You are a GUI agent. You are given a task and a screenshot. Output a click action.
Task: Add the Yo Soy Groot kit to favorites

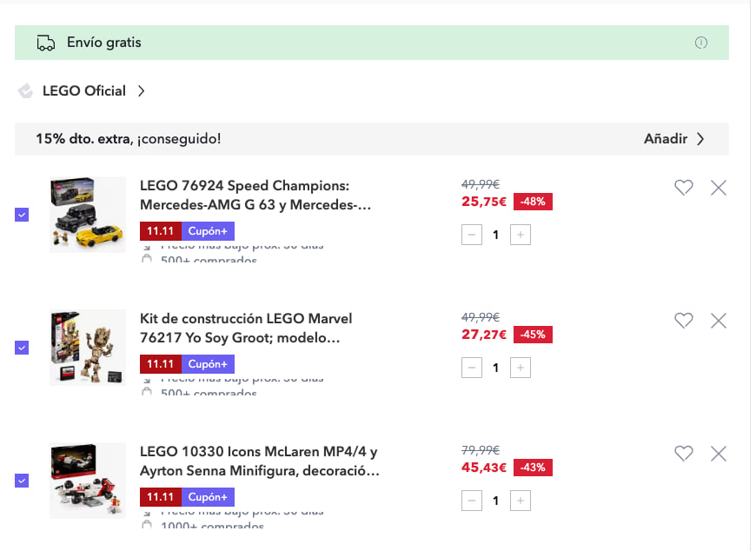684,321
